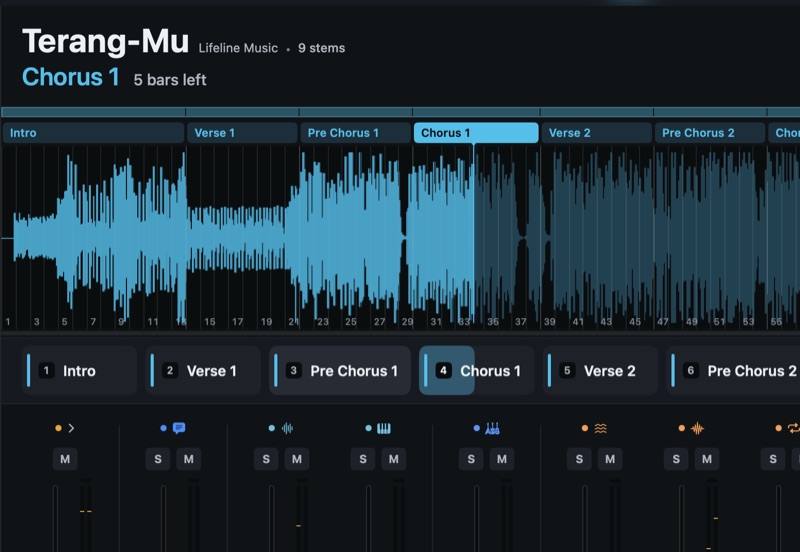Solo the speech bubble cues channel
The height and width of the screenshot is (552, 800).
point(158,459)
